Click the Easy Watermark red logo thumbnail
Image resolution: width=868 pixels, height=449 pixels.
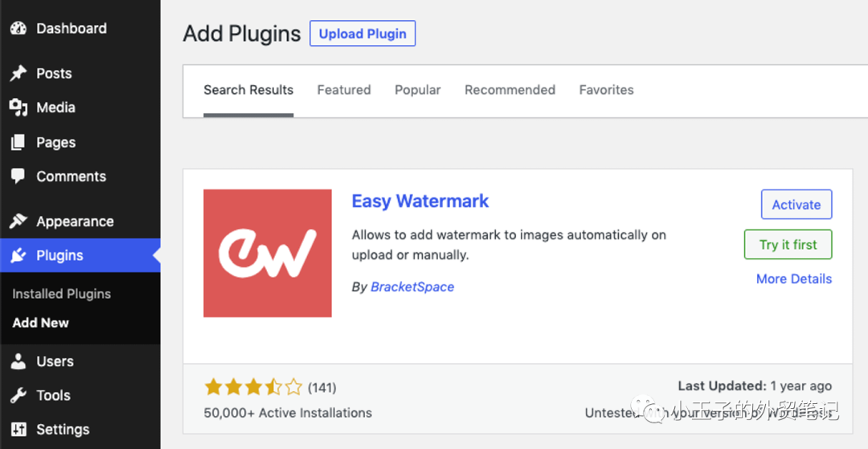click(268, 253)
